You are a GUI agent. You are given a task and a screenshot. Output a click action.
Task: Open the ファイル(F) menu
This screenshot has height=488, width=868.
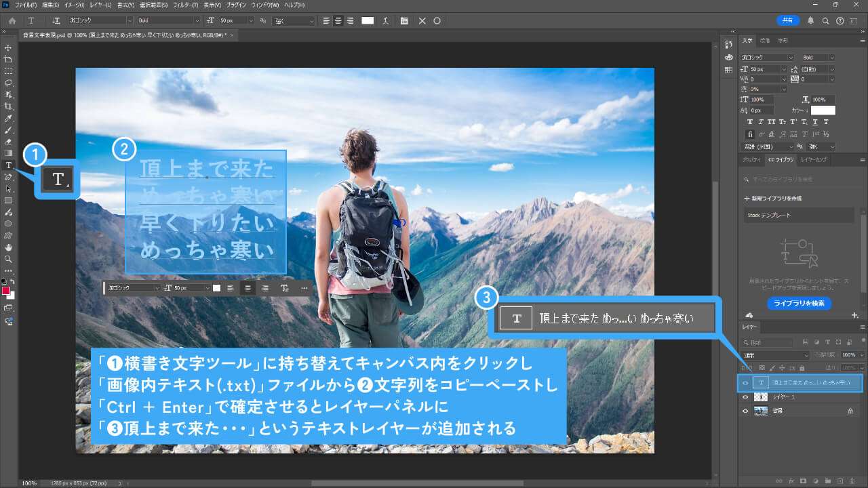point(25,5)
